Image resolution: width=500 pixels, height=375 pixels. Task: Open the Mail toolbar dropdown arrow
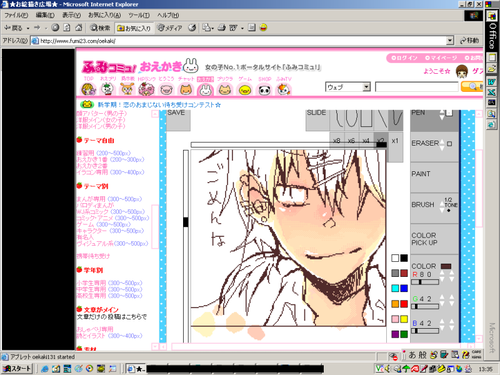(x=212, y=28)
